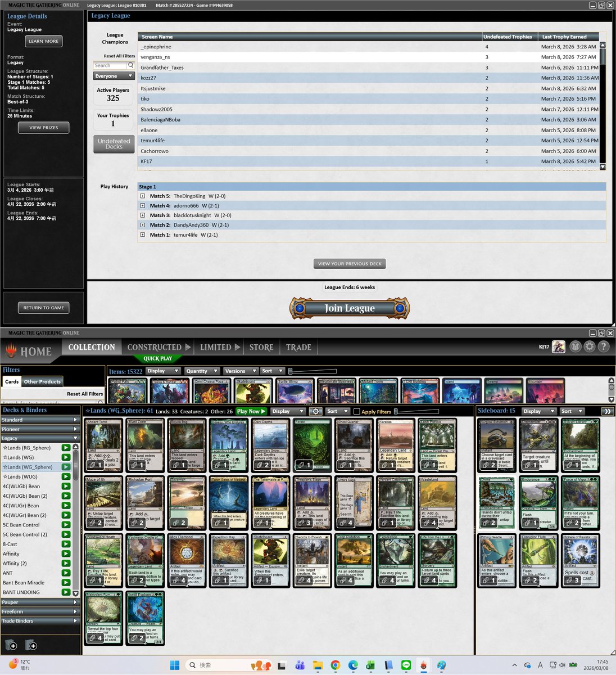The height and width of the screenshot is (675, 616).
Task: Open collection Sort dropdown
Action: coord(271,371)
